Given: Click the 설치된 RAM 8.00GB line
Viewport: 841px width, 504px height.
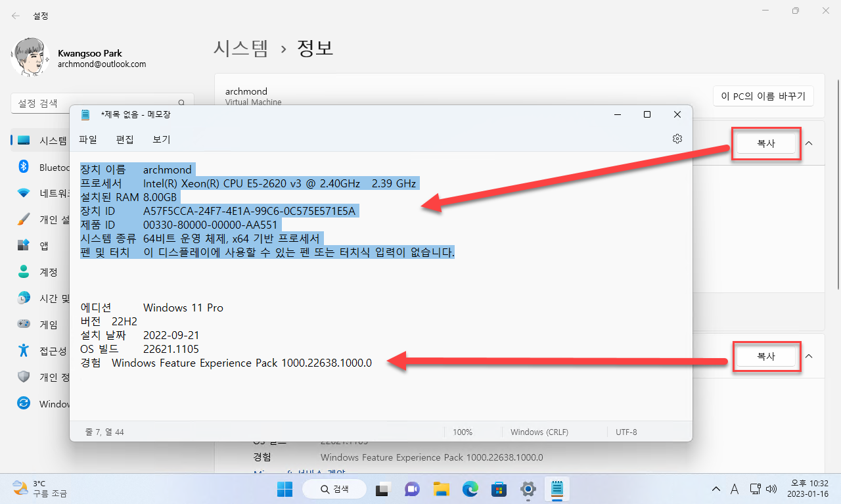Looking at the screenshot, I should (129, 197).
